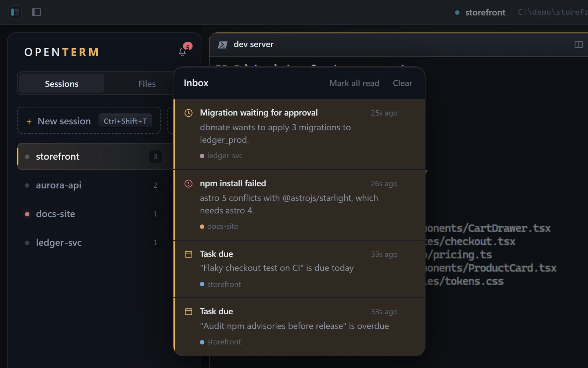
Task: Click pricing.ts line in terminal output
Action: (x=458, y=255)
